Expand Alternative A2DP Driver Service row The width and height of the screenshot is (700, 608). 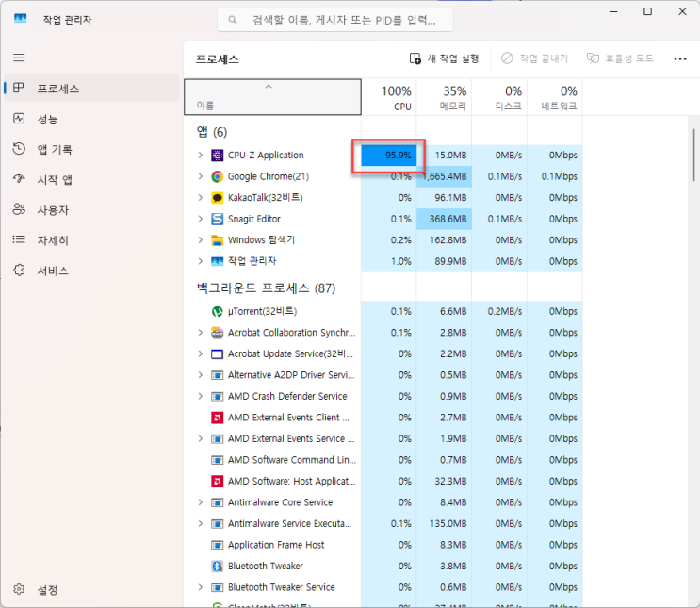pos(201,375)
